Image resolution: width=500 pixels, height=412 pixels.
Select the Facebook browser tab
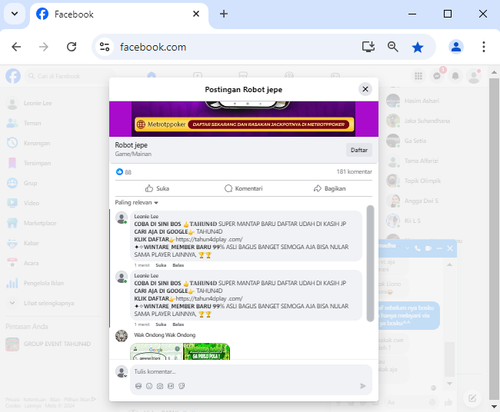click(119, 15)
